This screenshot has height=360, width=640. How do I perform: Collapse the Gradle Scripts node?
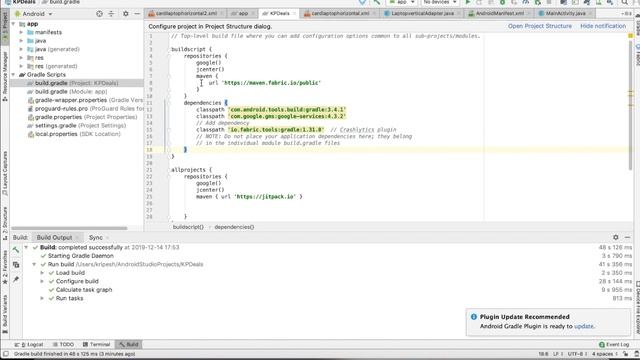pos(14,75)
